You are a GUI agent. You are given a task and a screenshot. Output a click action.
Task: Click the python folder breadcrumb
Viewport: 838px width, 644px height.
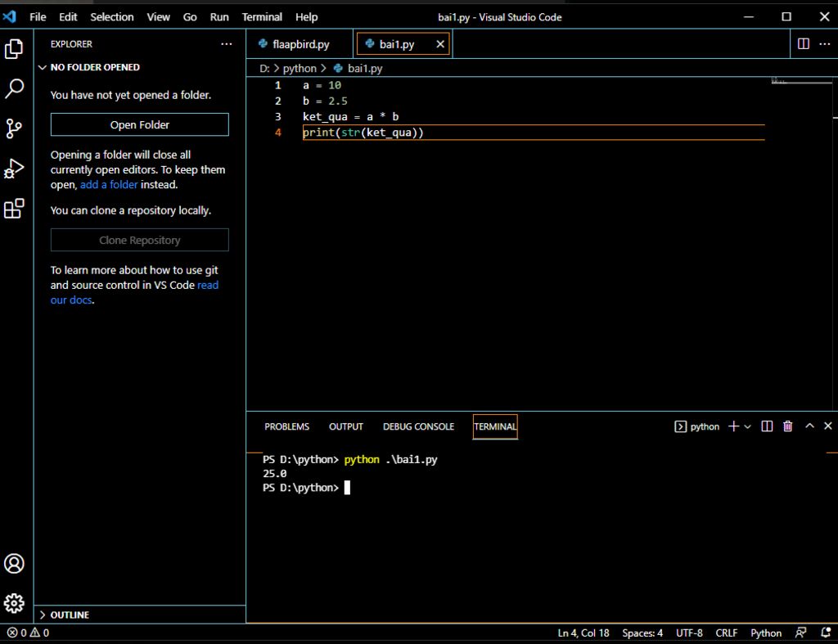[300, 69]
